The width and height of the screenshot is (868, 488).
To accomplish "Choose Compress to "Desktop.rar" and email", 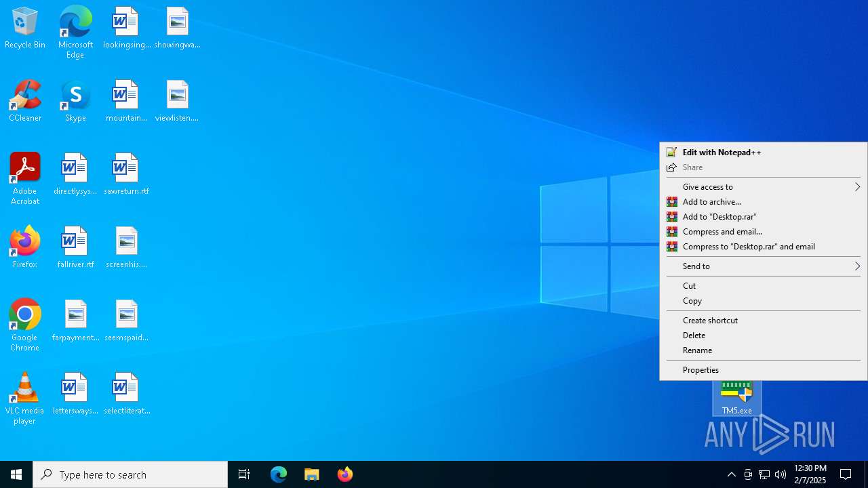I will [764, 247].
